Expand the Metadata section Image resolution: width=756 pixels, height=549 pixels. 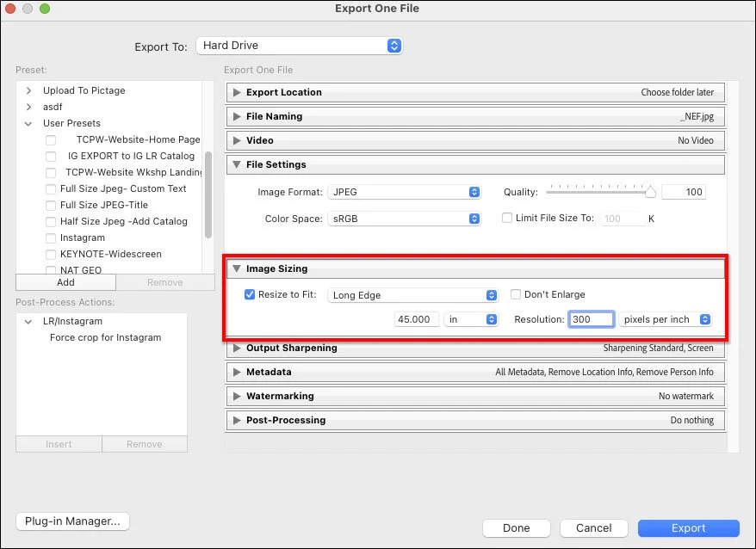[238, 372]
